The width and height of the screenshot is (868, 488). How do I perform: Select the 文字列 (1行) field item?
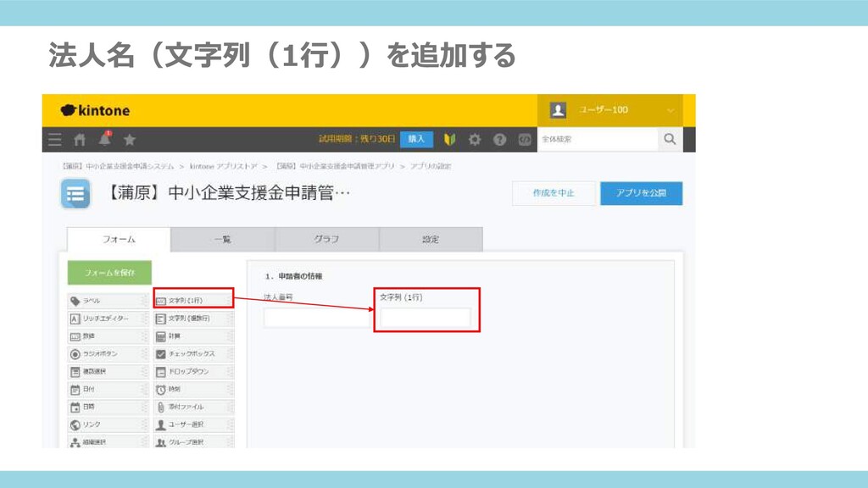coord(194,301)
